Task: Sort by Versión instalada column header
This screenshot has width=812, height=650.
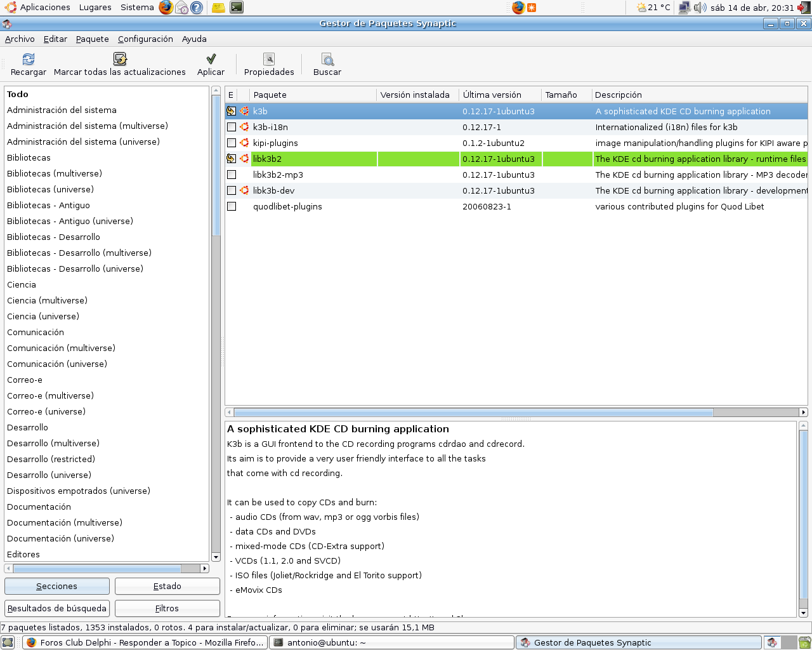Action: [418, 95]
